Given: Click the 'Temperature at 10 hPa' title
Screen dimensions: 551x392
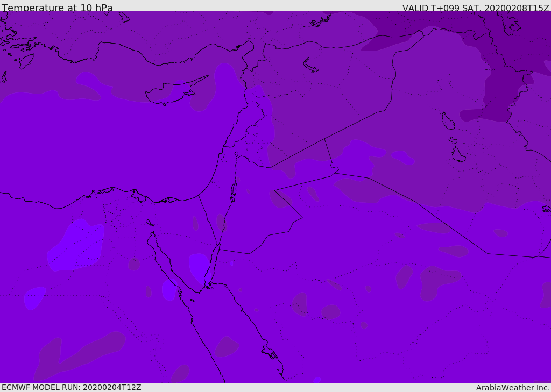Looking at the screenshot, I should pyautogui.click(x=57, y=8).
